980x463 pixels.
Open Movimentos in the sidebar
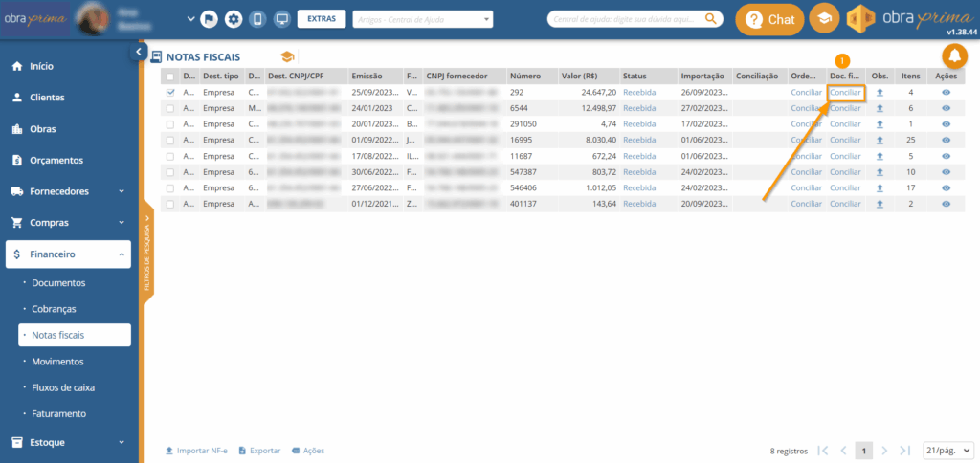coord(57,362)
